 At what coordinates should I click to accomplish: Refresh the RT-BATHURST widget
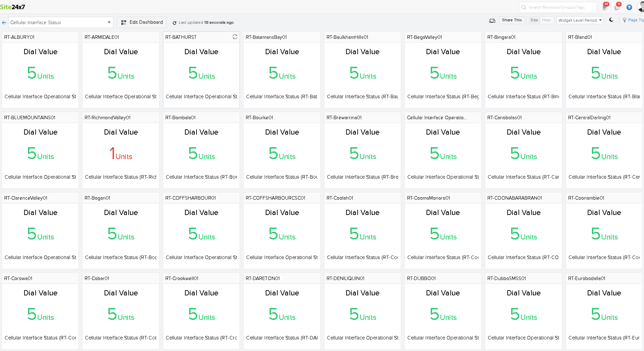pos(235,37)
